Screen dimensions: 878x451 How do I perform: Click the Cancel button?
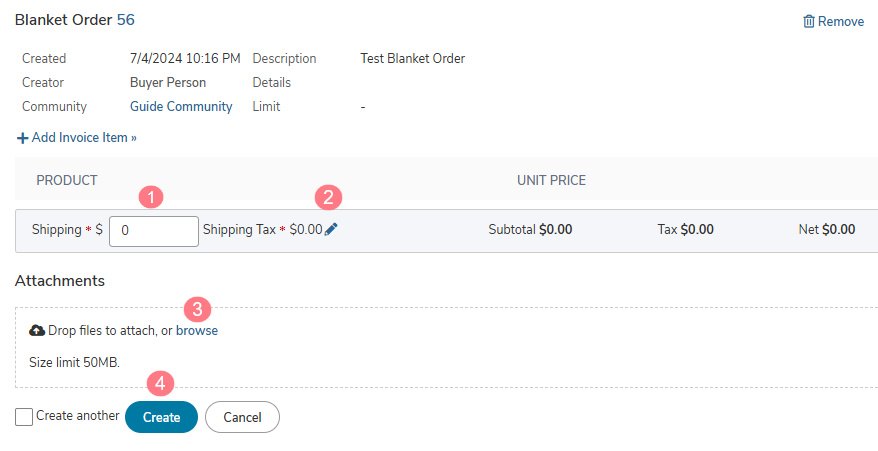click(242, 417)
